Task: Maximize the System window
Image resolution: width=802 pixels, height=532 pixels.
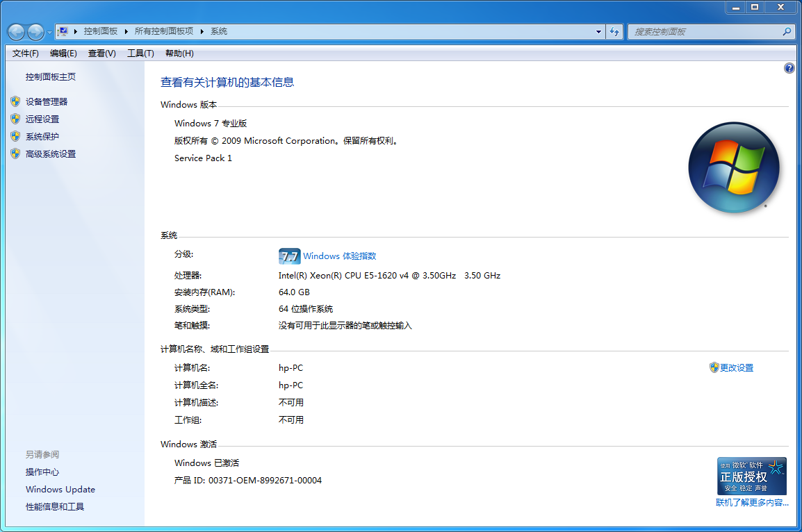Action: [x=755, y=7]
